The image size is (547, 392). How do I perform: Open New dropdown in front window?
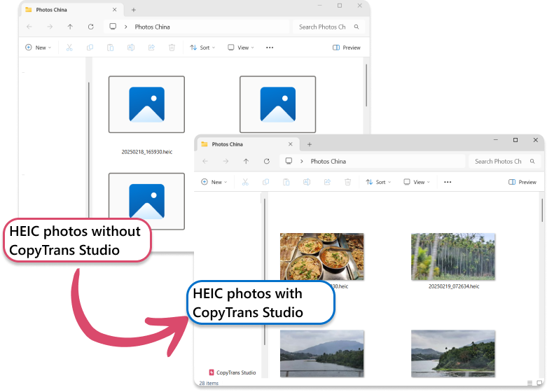click(x=214, y=182)
